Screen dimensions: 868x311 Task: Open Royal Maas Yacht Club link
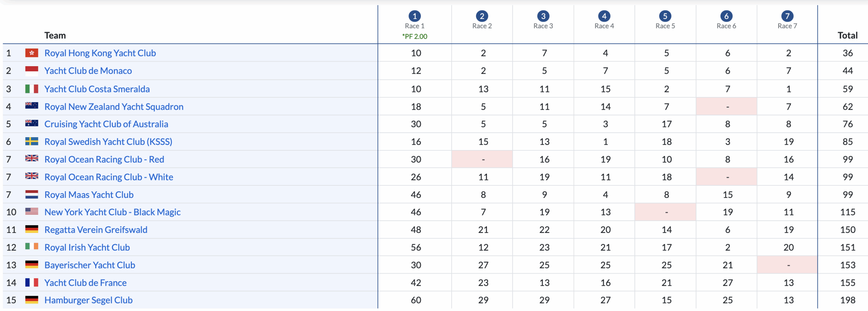click(x=89, y=195)
